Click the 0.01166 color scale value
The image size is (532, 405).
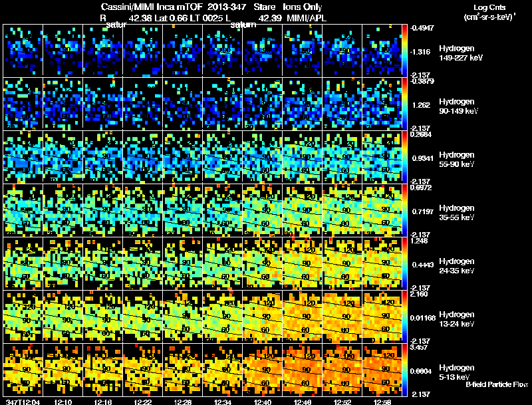(x=423, y=318)
